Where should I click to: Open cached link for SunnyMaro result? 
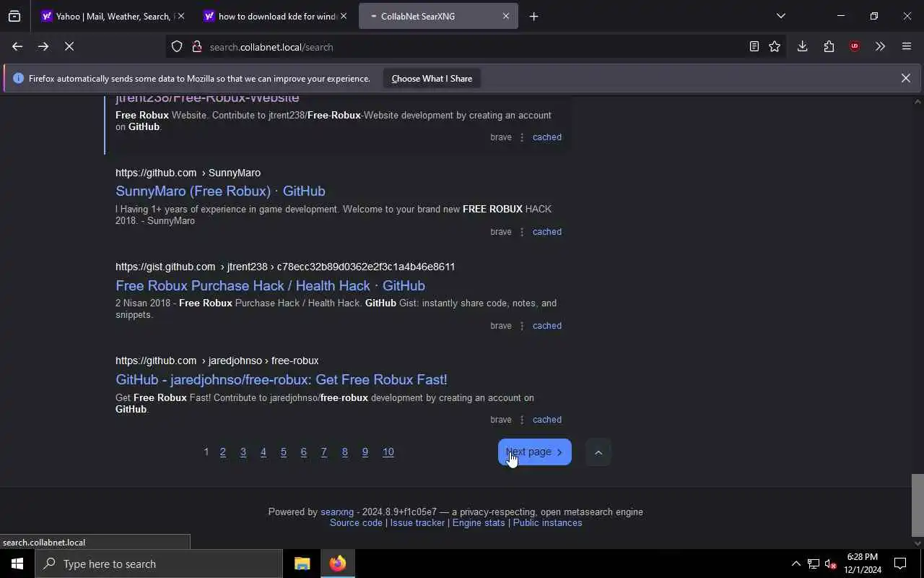pos(546,232)
